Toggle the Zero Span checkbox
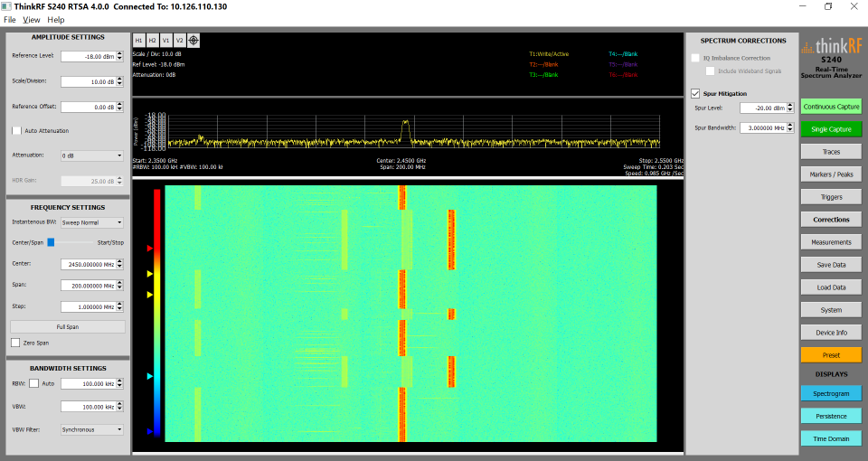Image resolution: width=868 pixels, height=461 pixels. click(15, 343)
